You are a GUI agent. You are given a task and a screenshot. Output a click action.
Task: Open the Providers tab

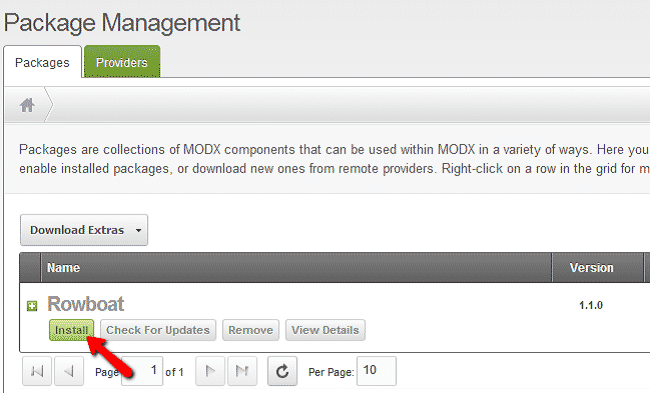122,62
